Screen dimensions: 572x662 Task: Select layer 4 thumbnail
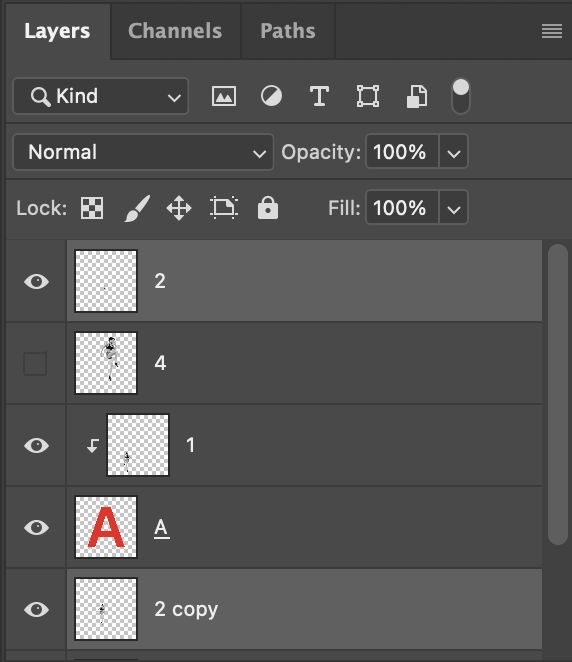pyautogui.click(x=106, y=363)
